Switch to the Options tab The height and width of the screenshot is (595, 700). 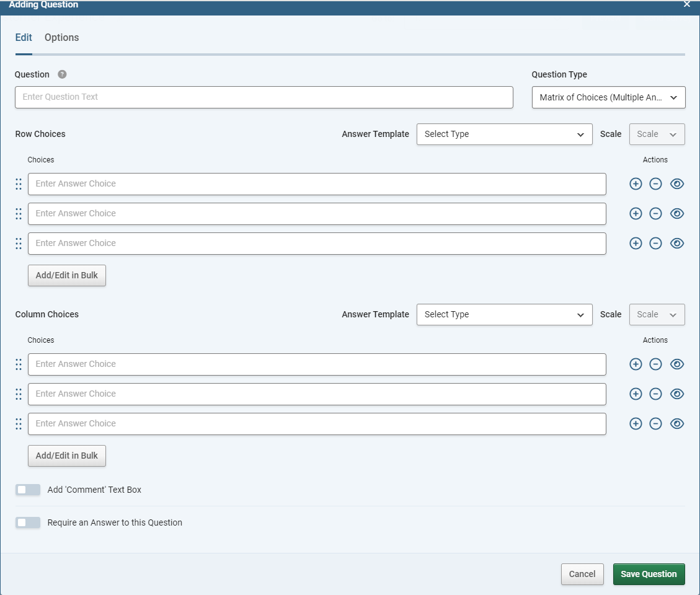click(x=61, y=37)
